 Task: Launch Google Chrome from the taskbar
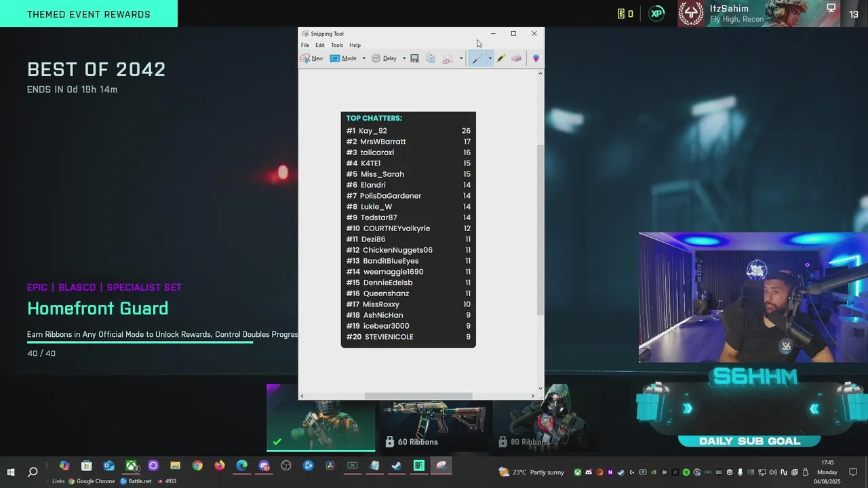(x=197, y=466)
